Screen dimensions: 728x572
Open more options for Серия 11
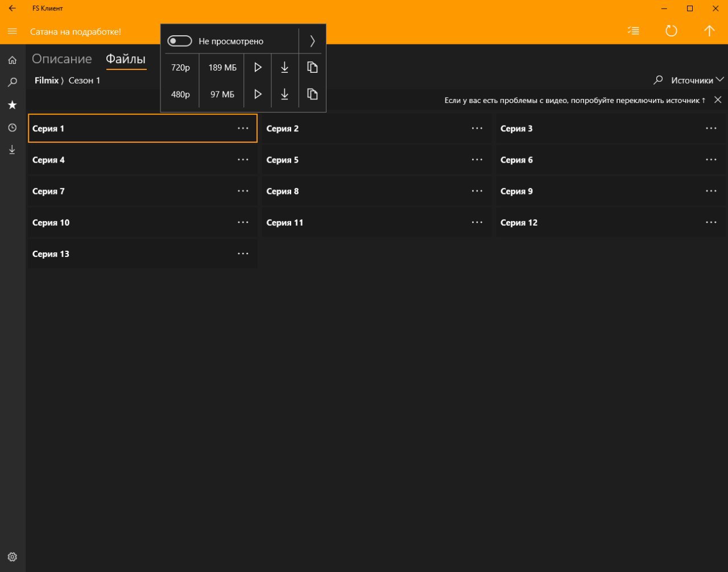point(477,222)
